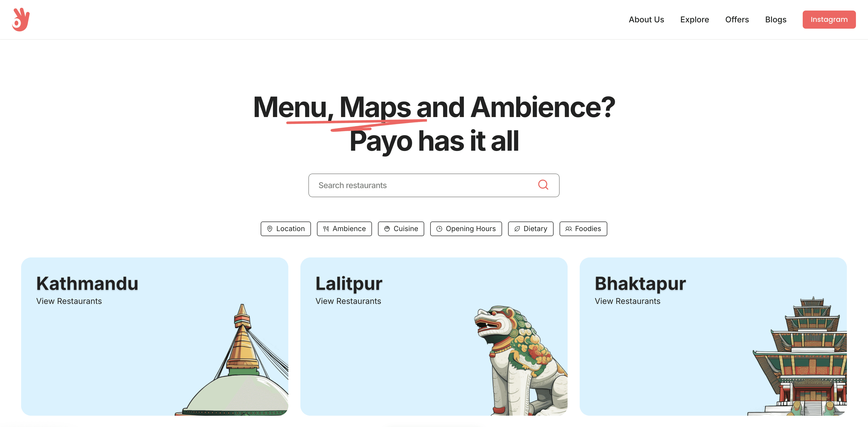Open the About Us menu item
The height and width of the screenshot is (427, 868).
[x=646, y=19]
